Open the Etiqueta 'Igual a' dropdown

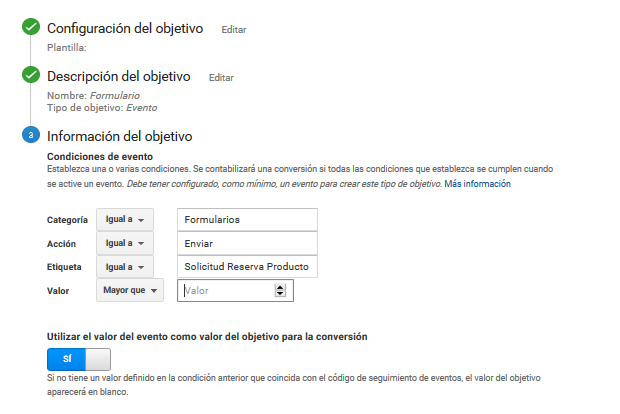125,267
